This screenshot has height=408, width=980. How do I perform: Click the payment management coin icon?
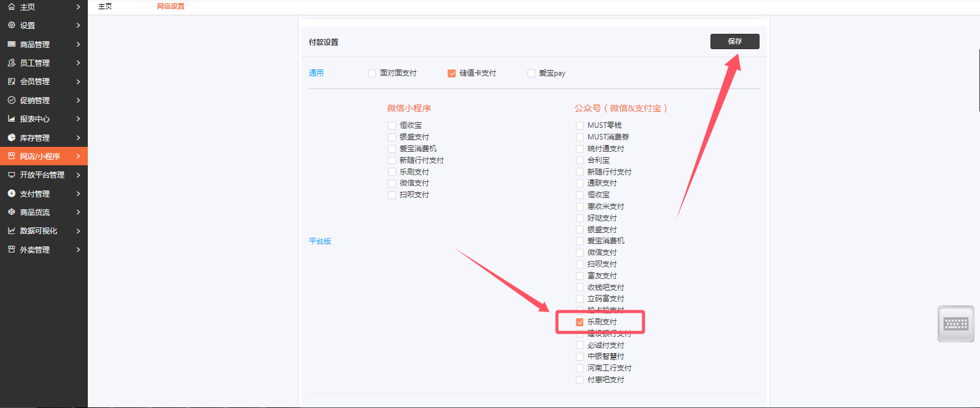point(11,194)
